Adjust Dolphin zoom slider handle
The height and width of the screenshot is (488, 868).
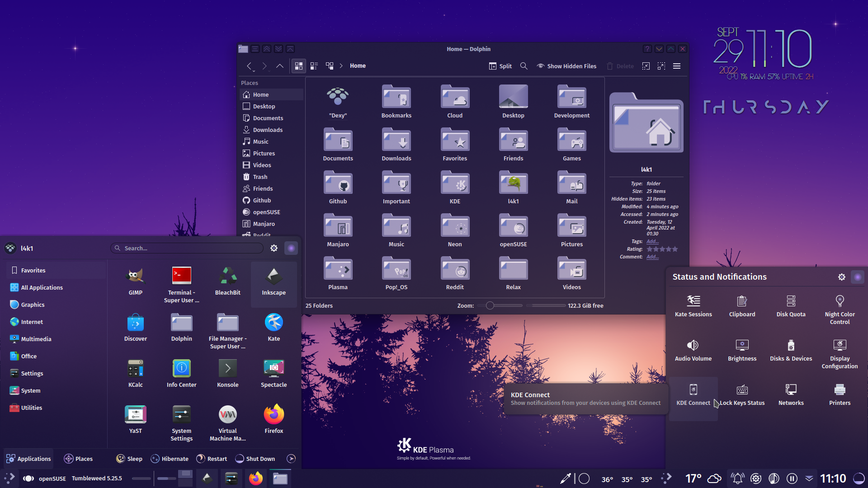point(490,305)
